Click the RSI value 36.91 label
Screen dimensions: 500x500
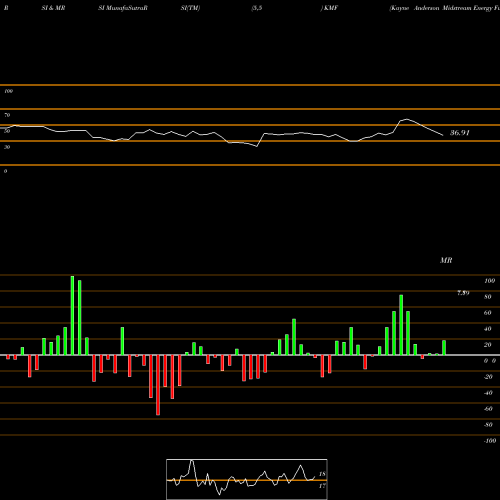460,133
